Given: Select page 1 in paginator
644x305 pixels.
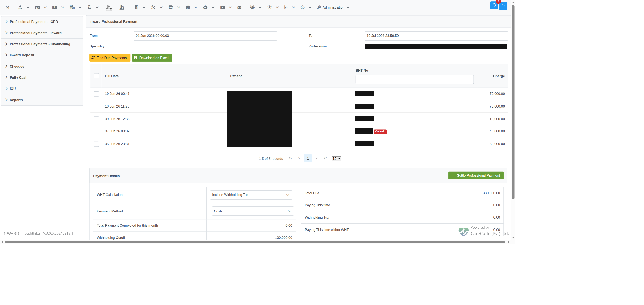Looking at the screenshot, I should coord(308,158).
